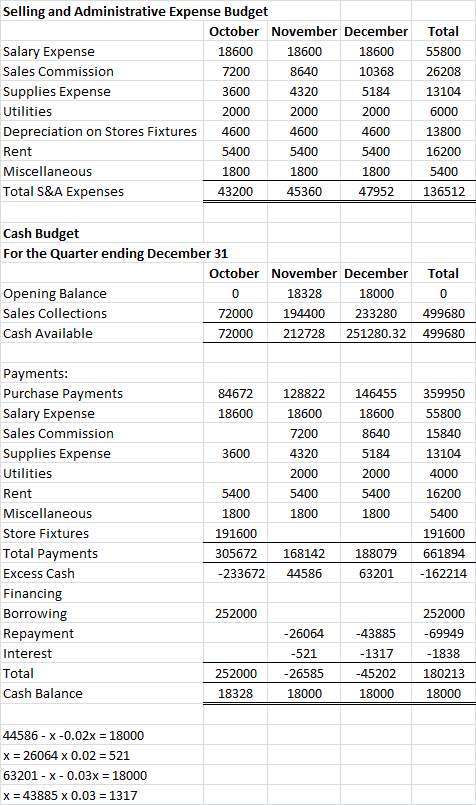Select Repayment December value -43885
The height and width of the screenshot is (805, 476).
tap(376, 634)
